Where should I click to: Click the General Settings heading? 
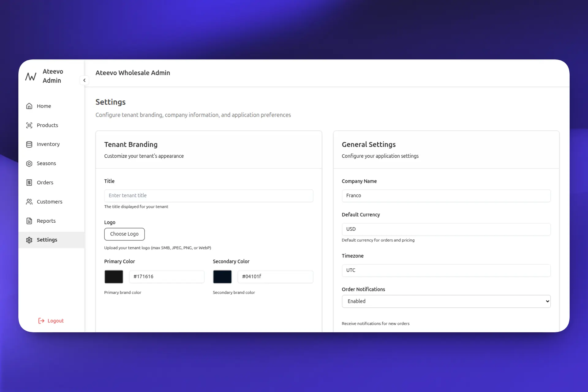pyautogui.click(x=369, y=145)
